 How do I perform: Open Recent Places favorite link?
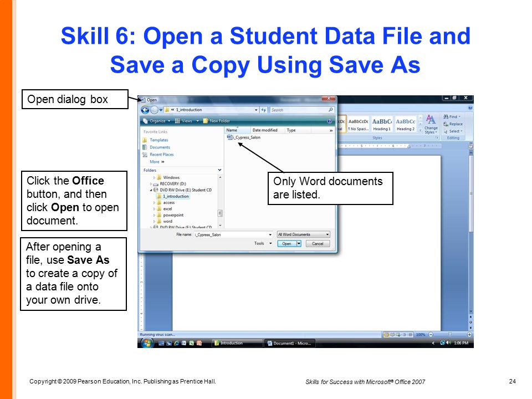[x=158, y=155]
